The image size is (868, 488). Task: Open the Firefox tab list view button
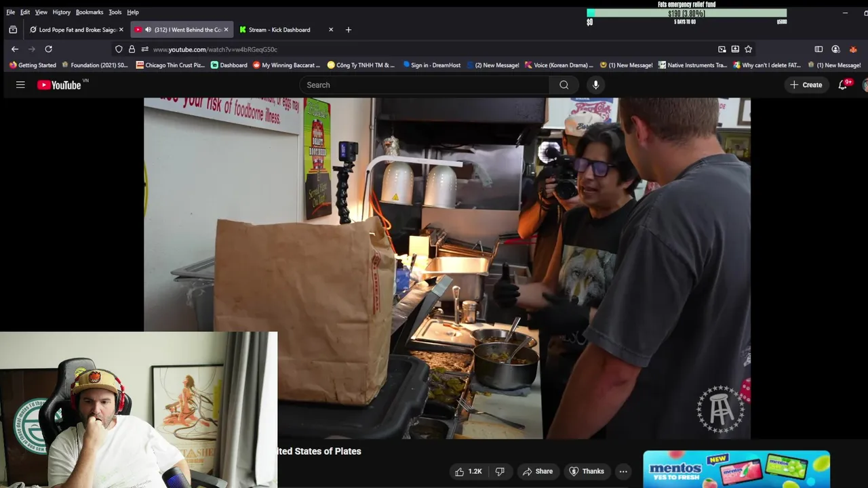point(13,30)
